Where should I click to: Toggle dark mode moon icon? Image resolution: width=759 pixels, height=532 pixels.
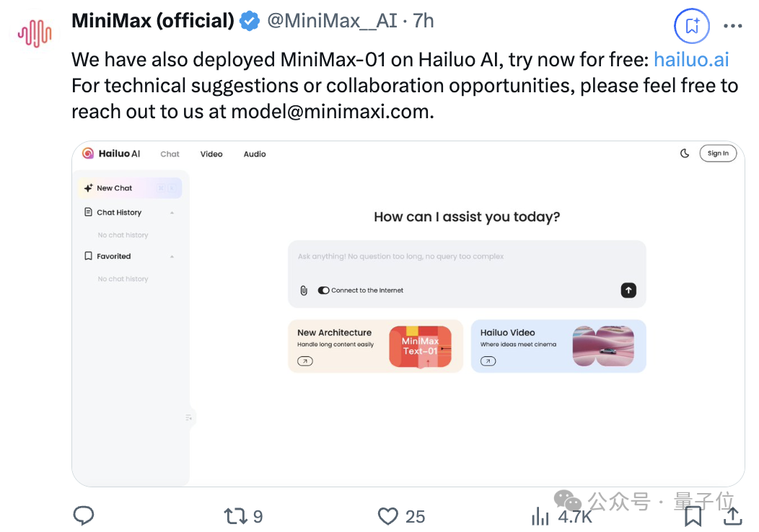[685, 153]
